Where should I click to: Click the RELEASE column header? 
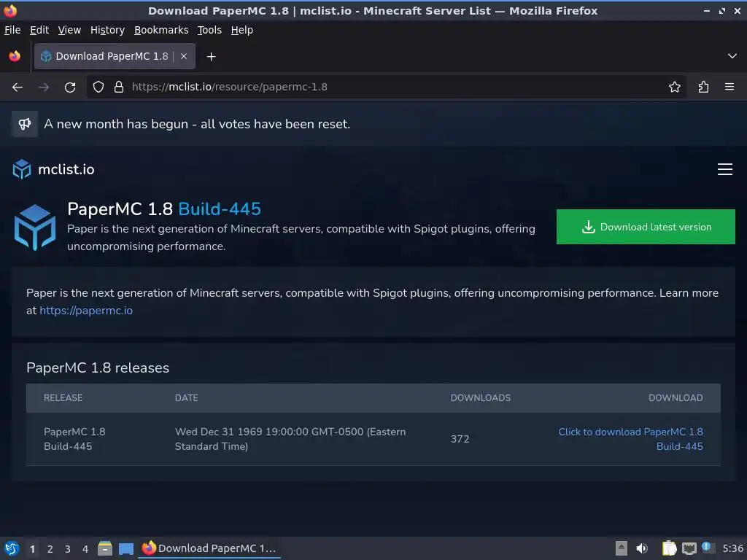pyautogui.click(x=63, y=398)
